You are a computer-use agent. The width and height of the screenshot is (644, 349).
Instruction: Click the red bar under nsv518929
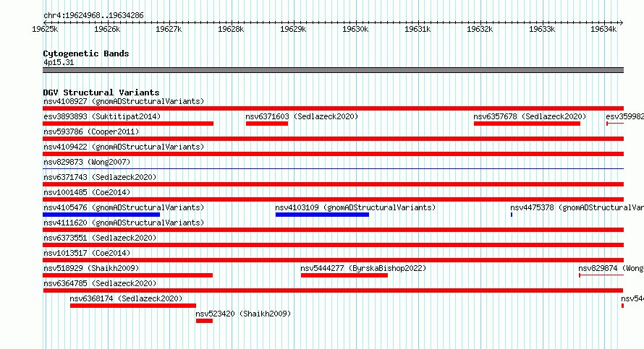pos(128,275)
